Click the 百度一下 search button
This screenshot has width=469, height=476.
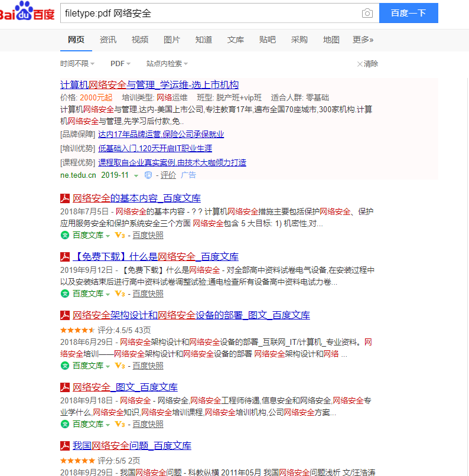coord(409,13)
